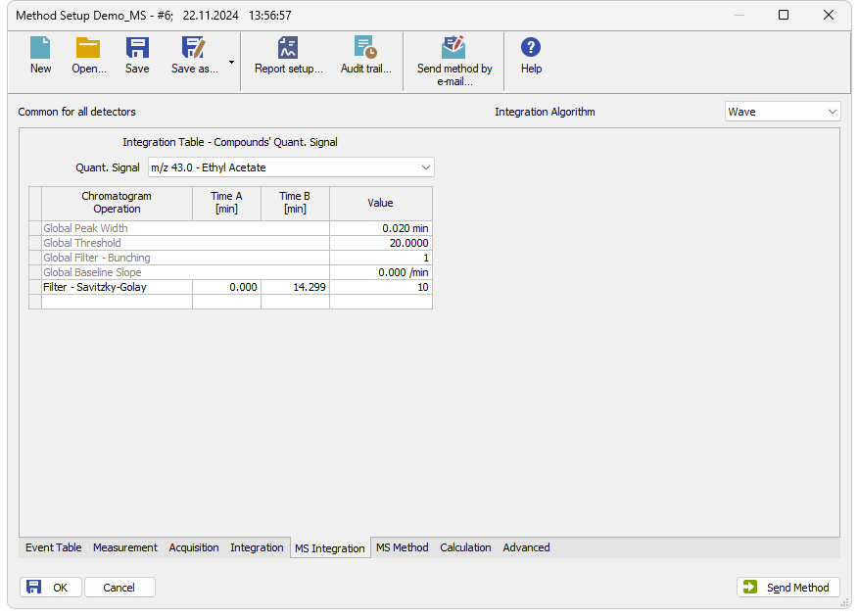Click the Global Threshold value cell

pyautogui.click(x=380, y=243)
